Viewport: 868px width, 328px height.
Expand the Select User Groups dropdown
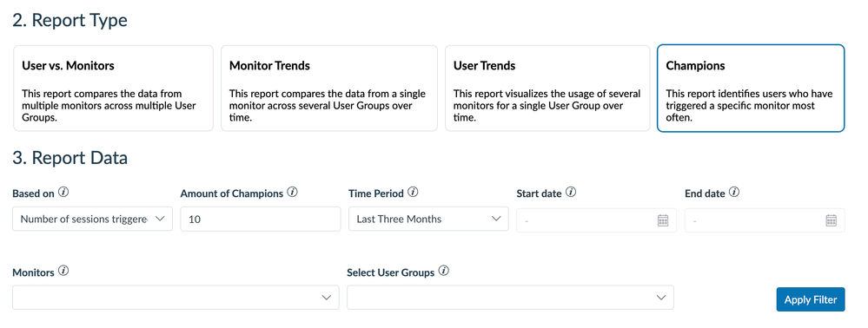[510, 298]
